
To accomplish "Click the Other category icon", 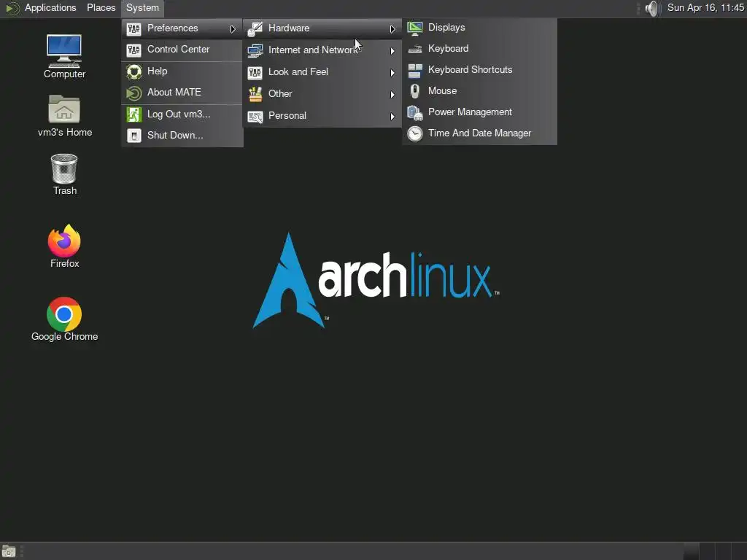I will click(255, 94).
